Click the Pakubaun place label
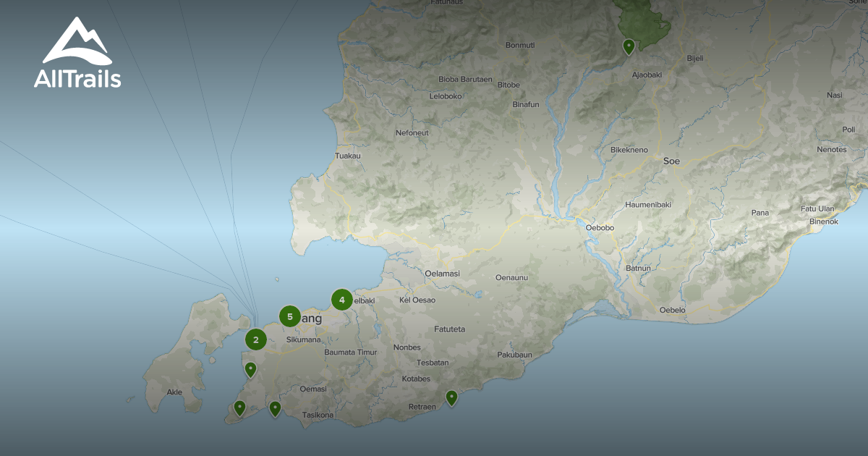The height and width of the screenshot is (456, 868). [514, 355]
